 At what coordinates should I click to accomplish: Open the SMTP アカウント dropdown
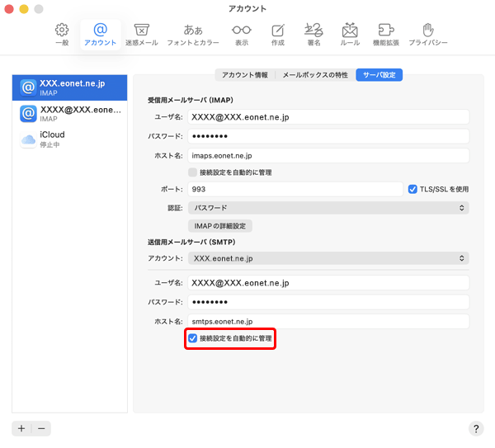[x=328, y=258]
